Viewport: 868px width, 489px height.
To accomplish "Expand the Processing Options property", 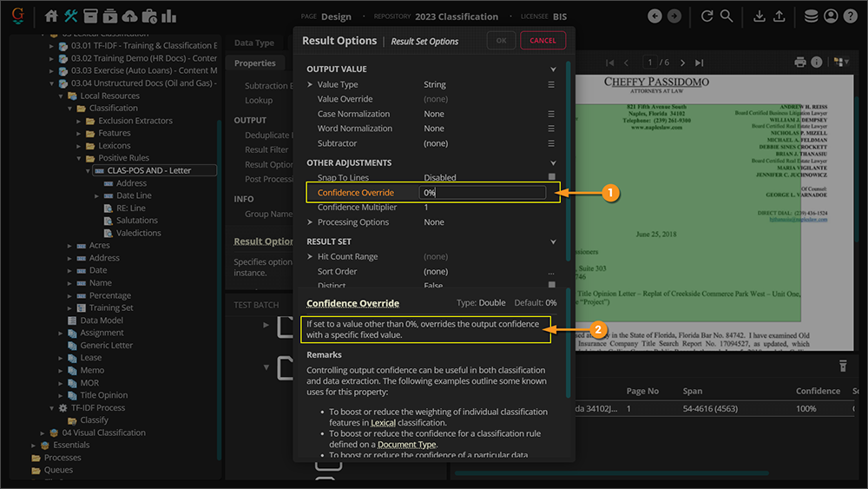I will coord(311,222).
